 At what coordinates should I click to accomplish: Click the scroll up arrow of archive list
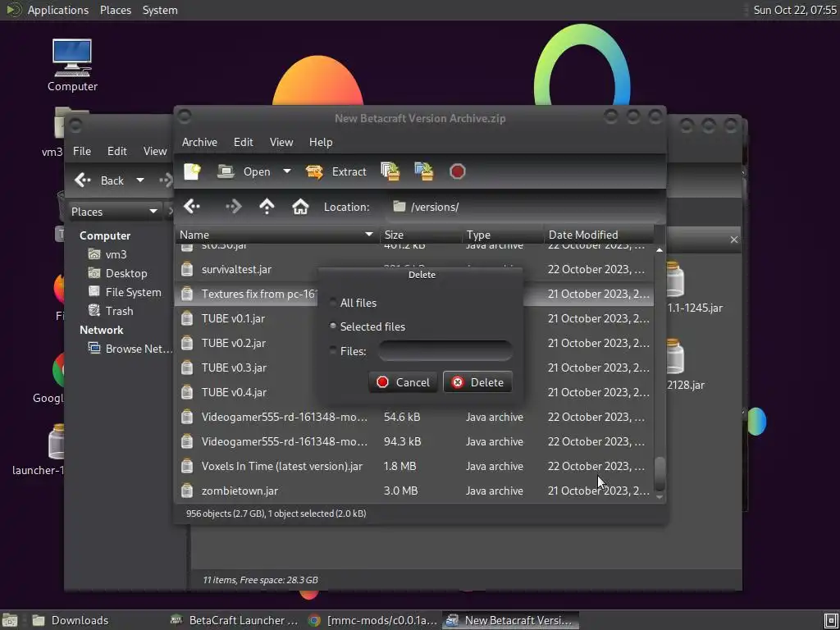pyautogui.click(x=660, y=250)
